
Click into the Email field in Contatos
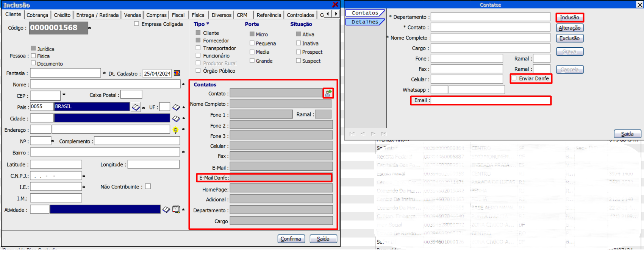click(491, 100)
